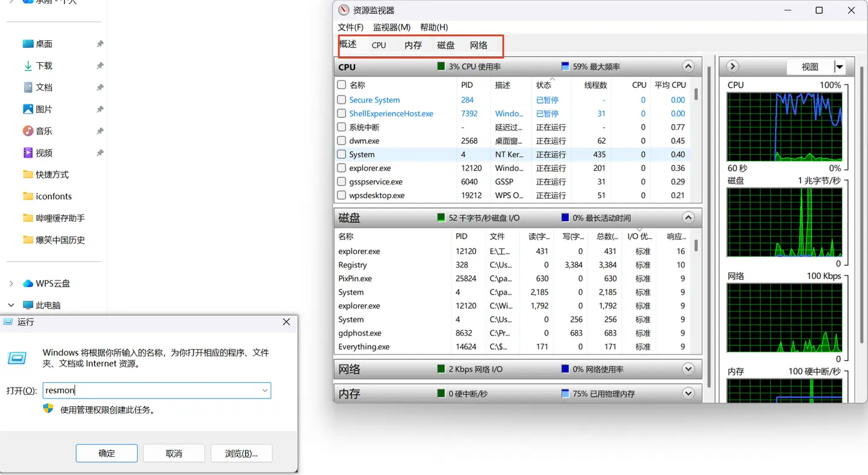
Task: Click the 视图 button in graph pane
Action: pyautogui.click(x=810, y=67)
